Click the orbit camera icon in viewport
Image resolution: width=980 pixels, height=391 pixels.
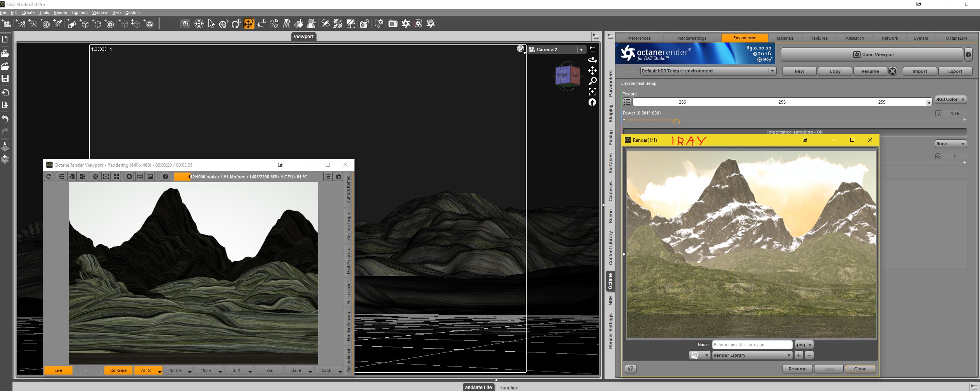tap(592, 60)
